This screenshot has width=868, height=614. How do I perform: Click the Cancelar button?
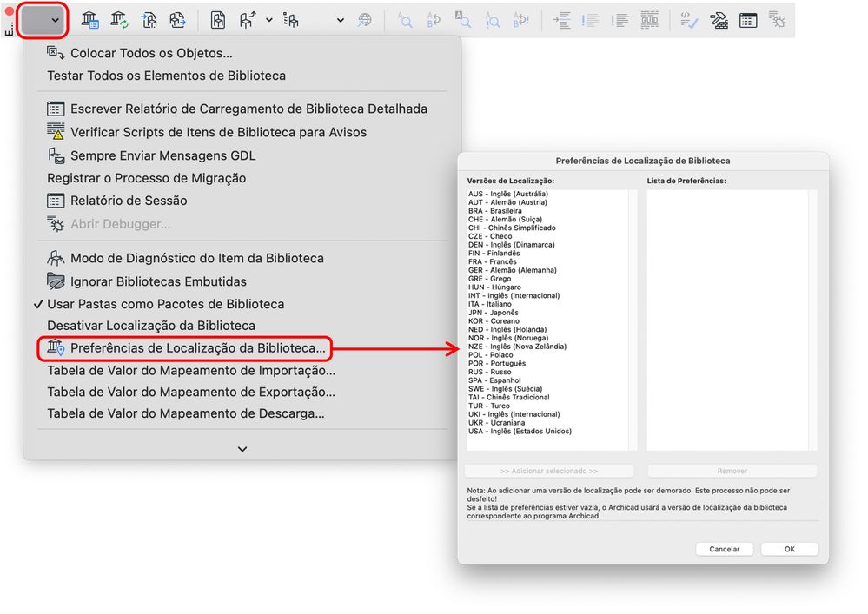pos(724,549)
